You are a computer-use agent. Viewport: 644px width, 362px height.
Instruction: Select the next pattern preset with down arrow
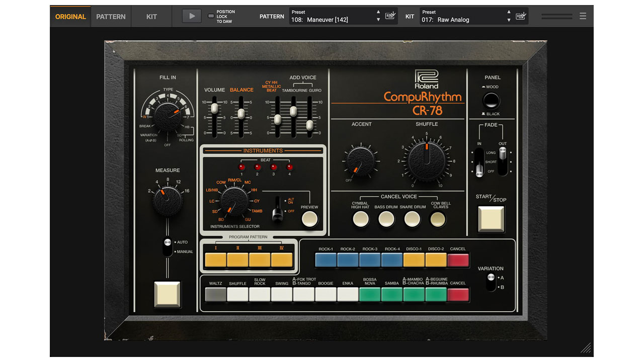[x=378, y=20]
